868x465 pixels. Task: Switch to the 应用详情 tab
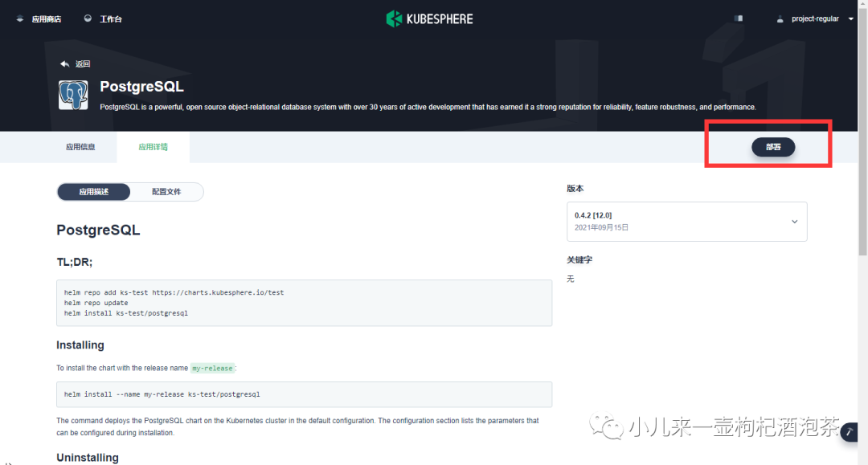click(x=153, y=147)
